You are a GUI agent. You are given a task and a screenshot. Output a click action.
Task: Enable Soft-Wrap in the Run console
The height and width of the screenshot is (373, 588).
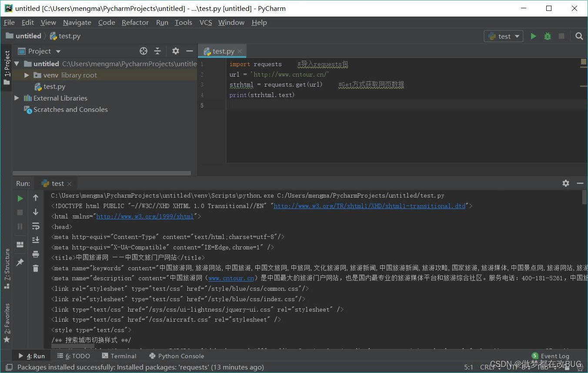click(x=35, y=226)
